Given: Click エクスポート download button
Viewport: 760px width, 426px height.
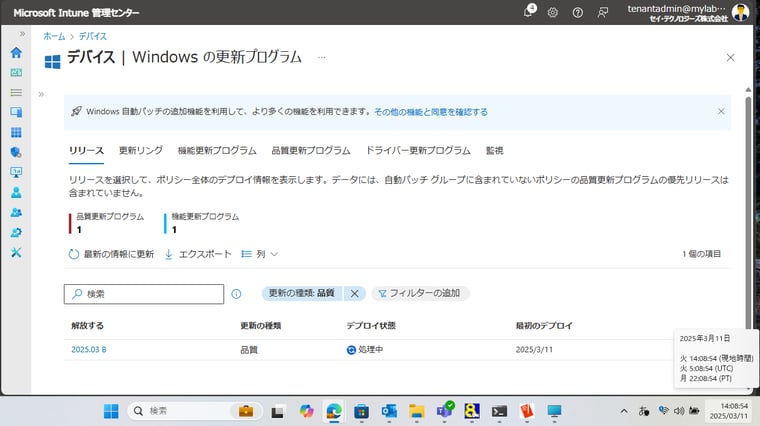Looking at the screenshot, I should click(x=198, y=254).
